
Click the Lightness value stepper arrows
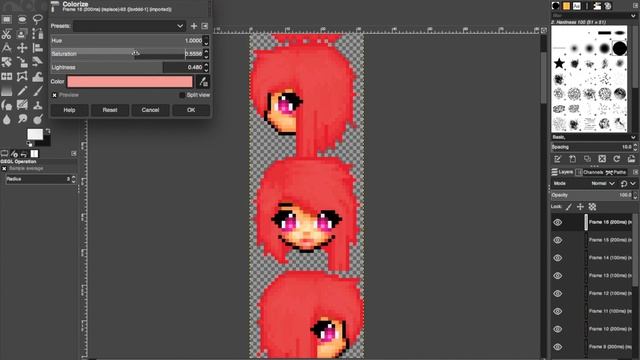point(206,67)
